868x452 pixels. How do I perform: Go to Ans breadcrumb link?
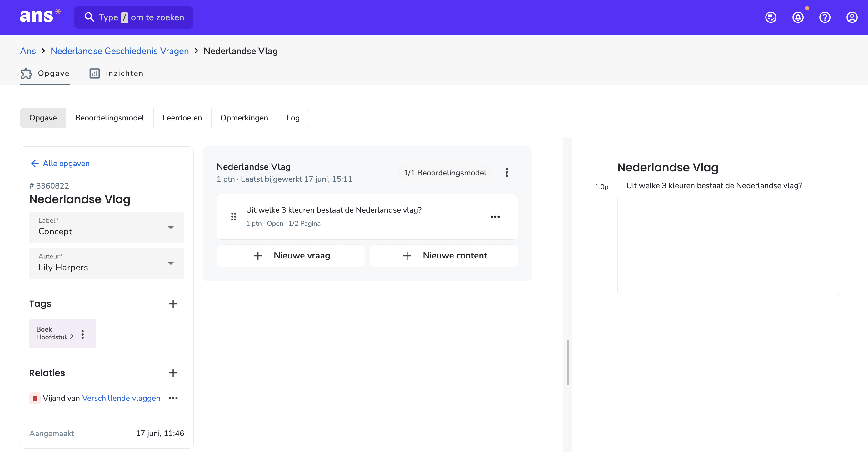pos(28,51)
